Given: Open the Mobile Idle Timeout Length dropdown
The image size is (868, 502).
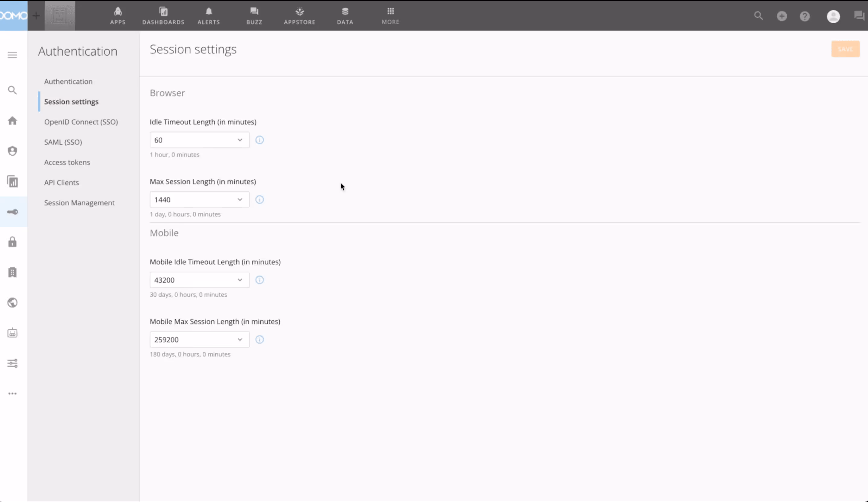Looking at the screenshot, I should click(199, 280).
